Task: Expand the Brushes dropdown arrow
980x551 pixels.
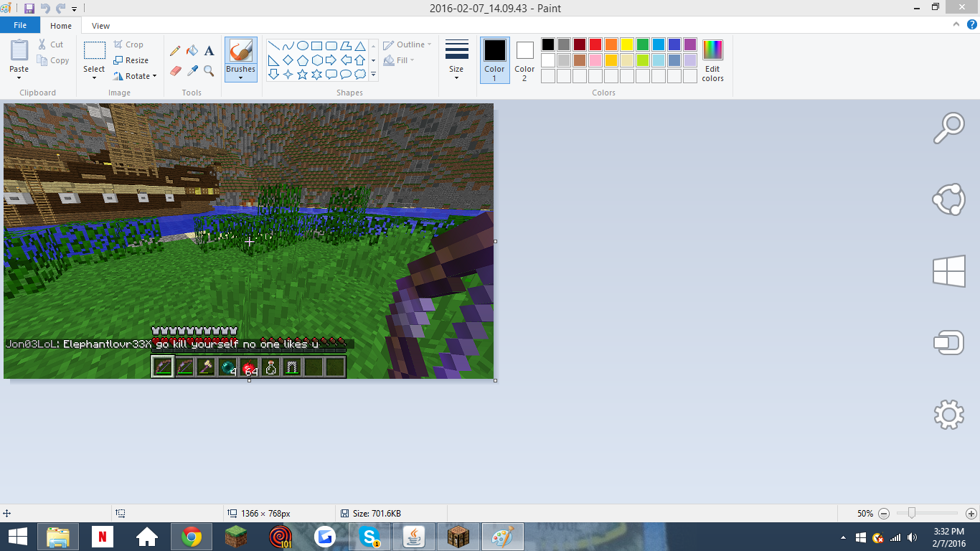Action: [x=240, y=77]
